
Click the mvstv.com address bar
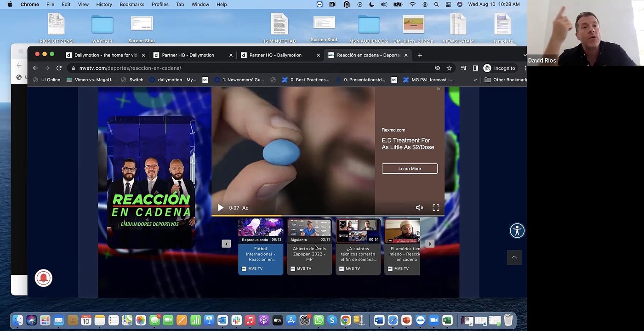coord(248,68)
